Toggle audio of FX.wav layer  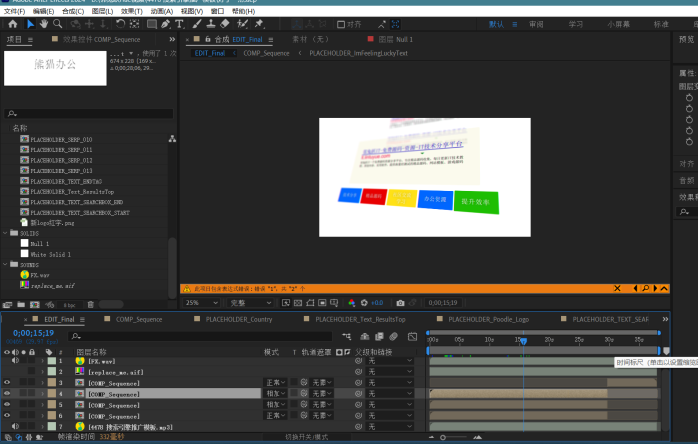pos(17,361)
